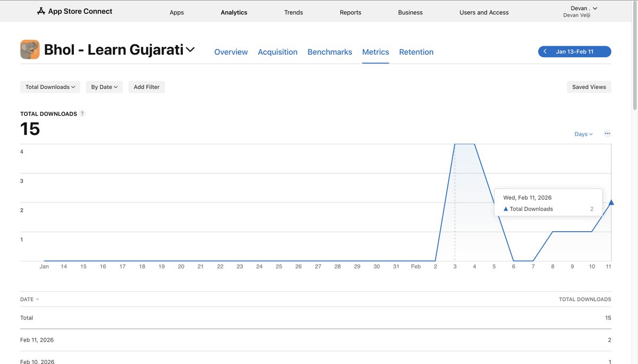Open Users and Access
This screenshot has width=638, height=364.
484,12
